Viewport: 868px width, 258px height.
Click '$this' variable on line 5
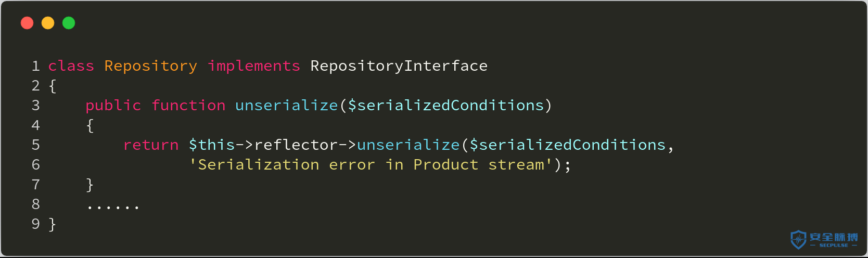coord(212,145)
